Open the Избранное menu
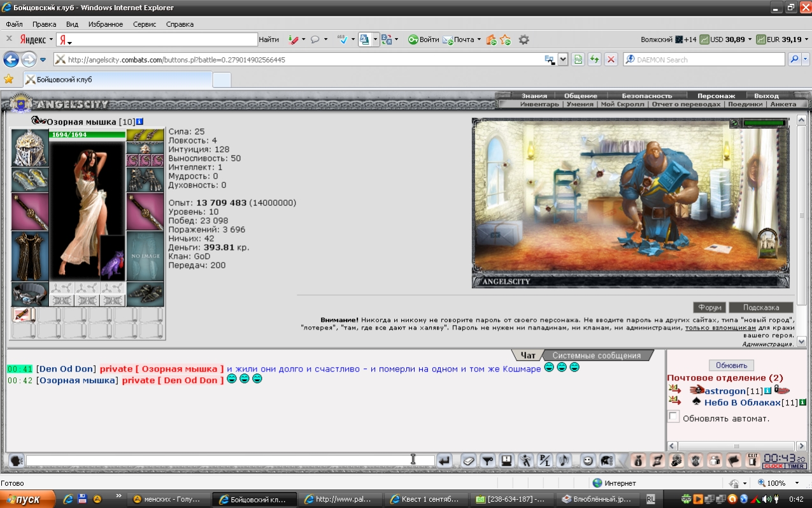Screen dimensions: 812x508 [106, 24]
